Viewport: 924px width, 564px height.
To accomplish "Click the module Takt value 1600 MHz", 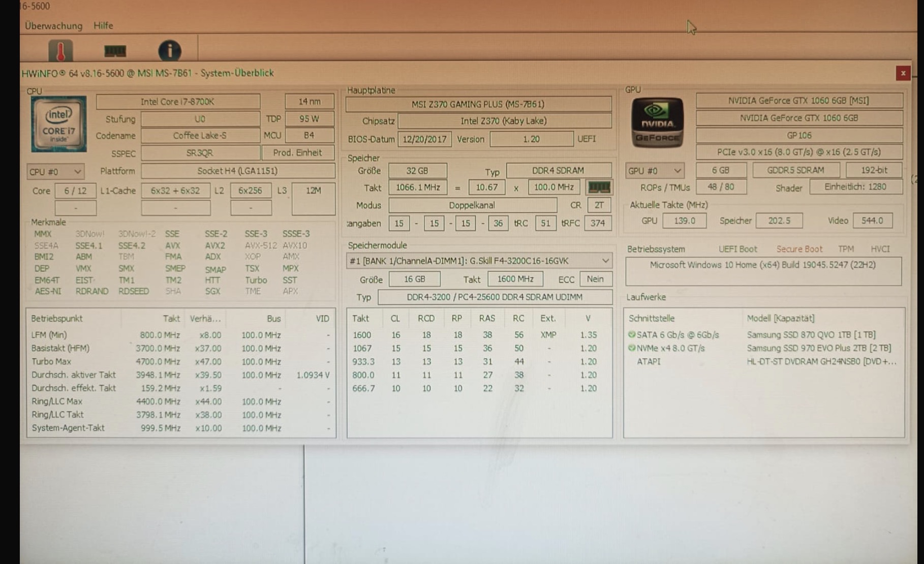I will 515,279.
